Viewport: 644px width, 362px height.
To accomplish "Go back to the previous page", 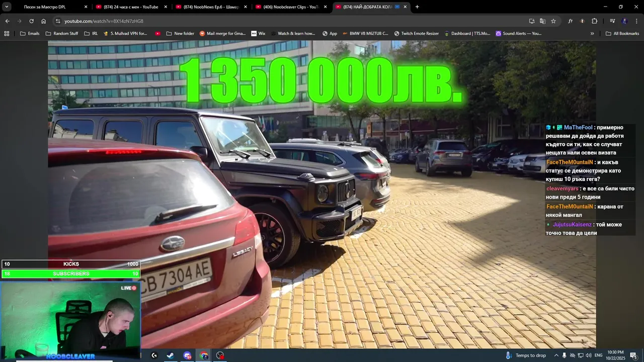I will 7,21.
